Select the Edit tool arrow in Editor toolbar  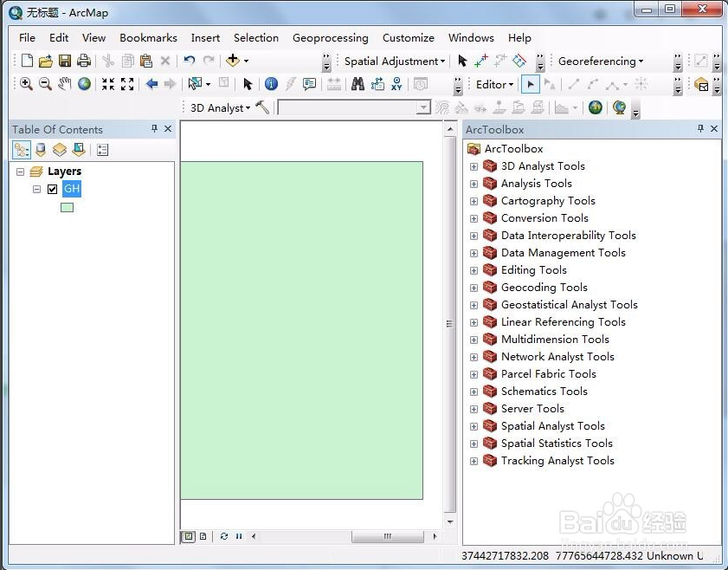pos(531,85)
